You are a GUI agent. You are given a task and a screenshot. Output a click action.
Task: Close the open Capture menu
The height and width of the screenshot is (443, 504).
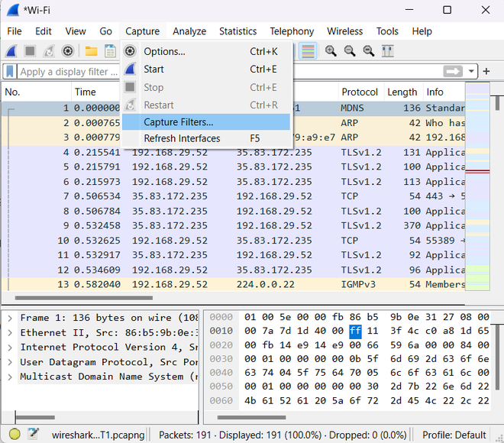pyautogui.click(x=142, y=31)
